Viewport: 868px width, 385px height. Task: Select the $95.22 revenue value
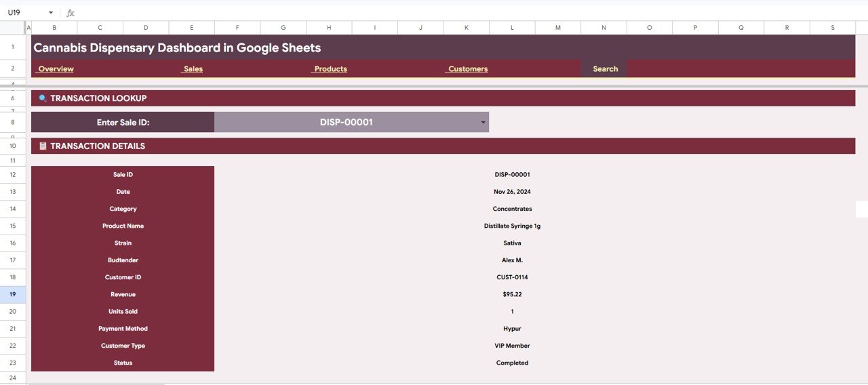point(512,294)
